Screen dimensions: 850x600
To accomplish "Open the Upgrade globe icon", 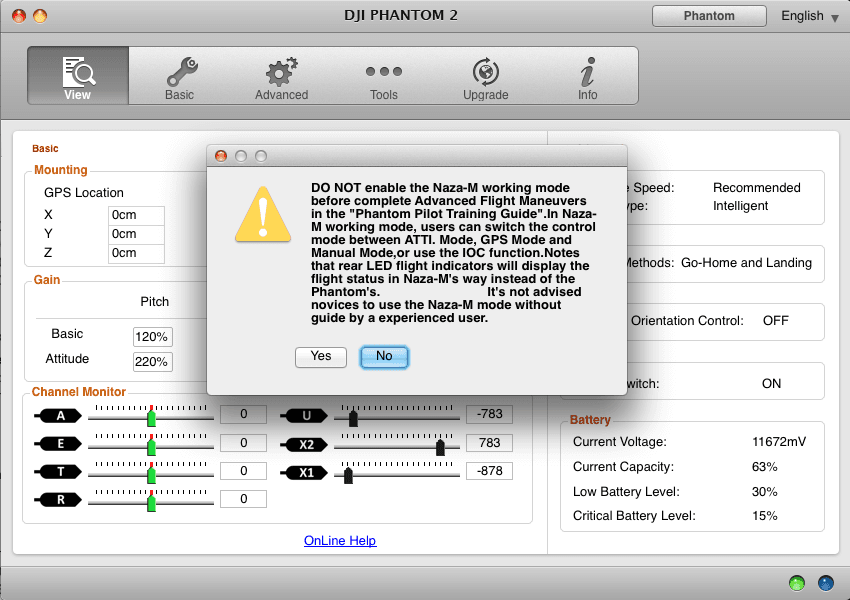I will (x=486, y=72).
